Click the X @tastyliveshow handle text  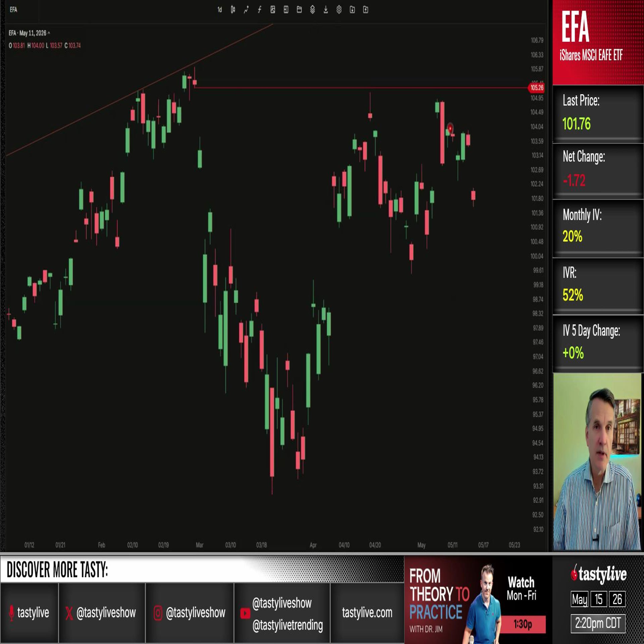coord(106,613)
